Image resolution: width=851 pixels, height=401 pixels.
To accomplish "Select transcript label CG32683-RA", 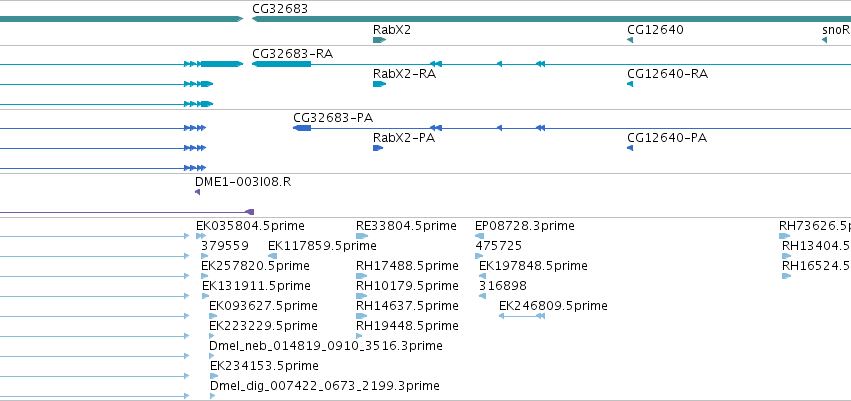I will [x=293, y=54].
